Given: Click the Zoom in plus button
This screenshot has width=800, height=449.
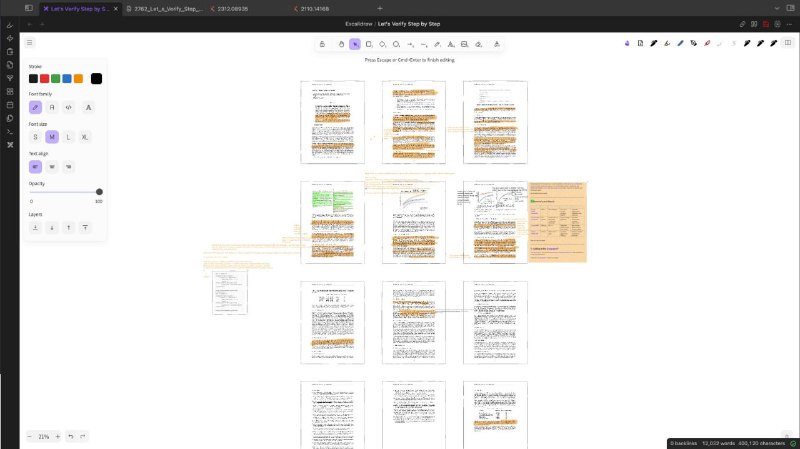Looking at the screenshot, I should (x=56, y=437).
